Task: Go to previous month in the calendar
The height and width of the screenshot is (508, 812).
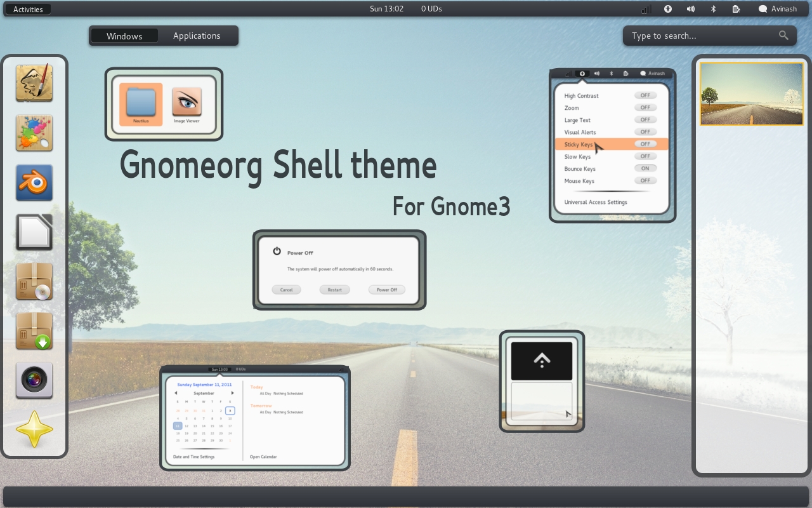Action: tap(177, 392)
